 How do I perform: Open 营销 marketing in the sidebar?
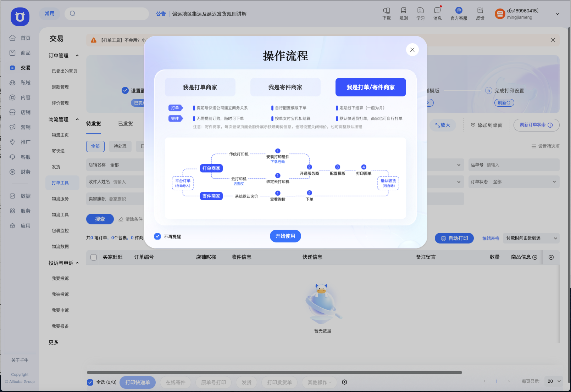coord(20,127)
